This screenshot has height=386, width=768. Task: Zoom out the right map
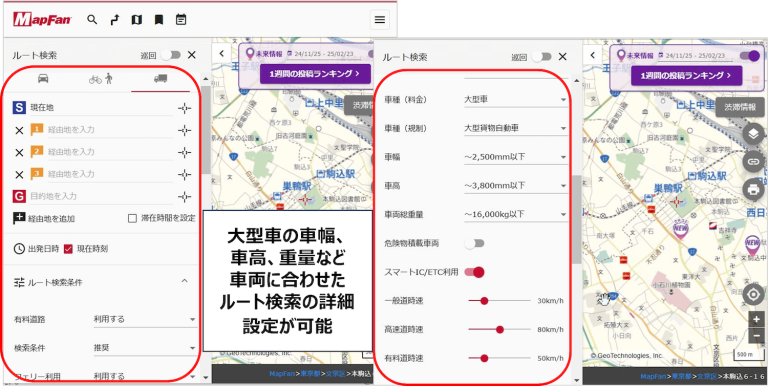[756, 335]
